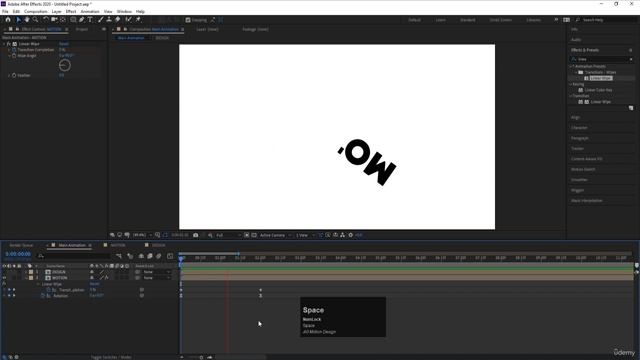Open magnification ratio dropdown in viewer
Viewport: 640px width, 360px height.
coord(142,235)
